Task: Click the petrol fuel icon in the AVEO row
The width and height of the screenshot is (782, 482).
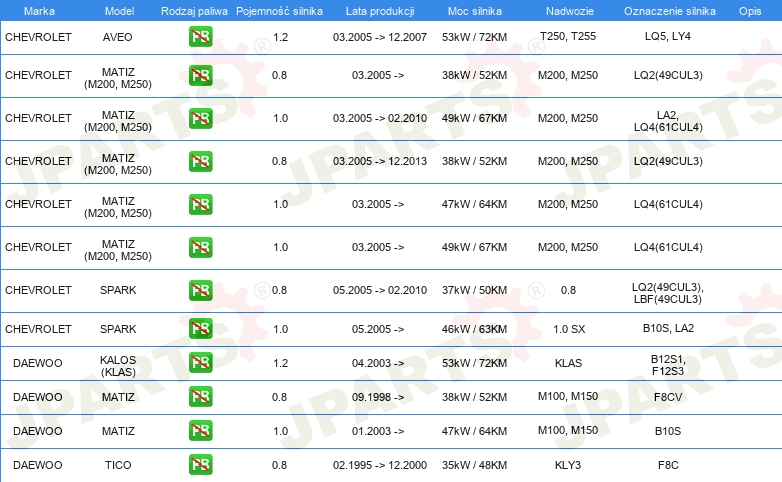Action: [x=200, y=36]
